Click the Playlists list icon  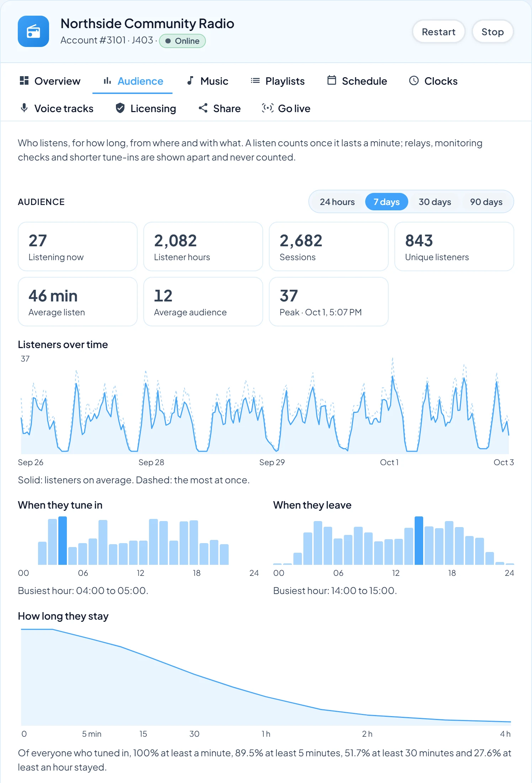tap(255, 81)
